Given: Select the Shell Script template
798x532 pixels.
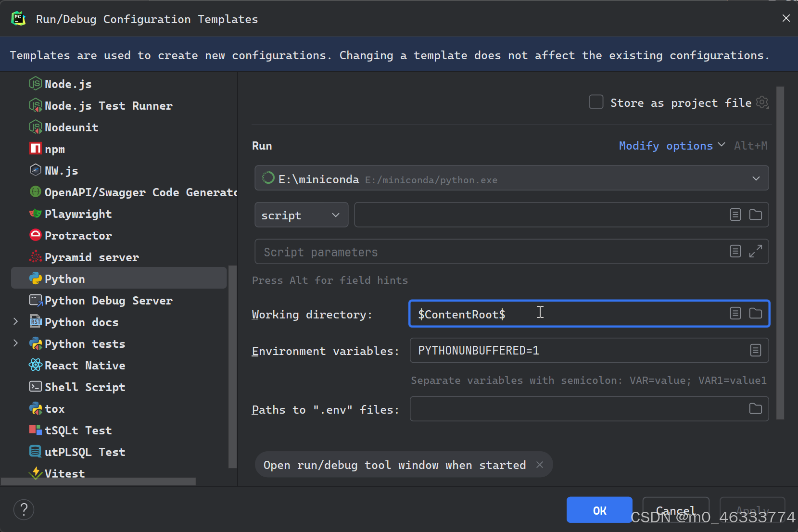Looking at the screenshot, I should pyautogui.click(x=85, y=387).
